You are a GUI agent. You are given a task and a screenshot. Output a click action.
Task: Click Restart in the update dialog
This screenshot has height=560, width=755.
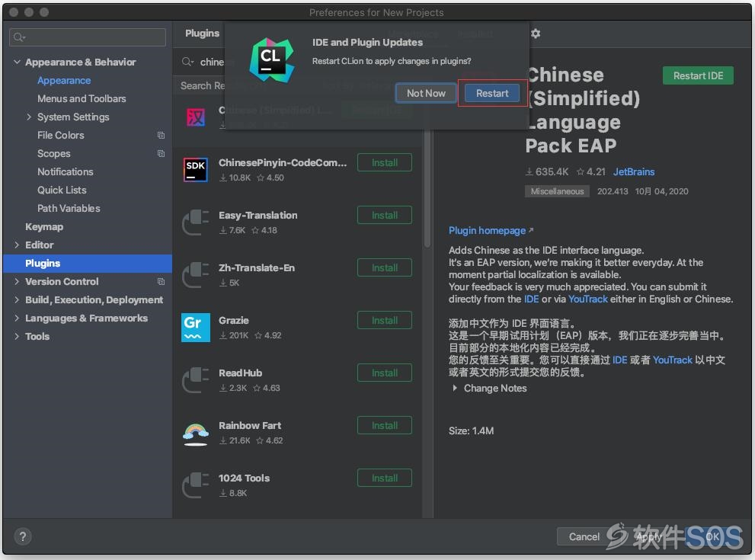tap(492, 94)
